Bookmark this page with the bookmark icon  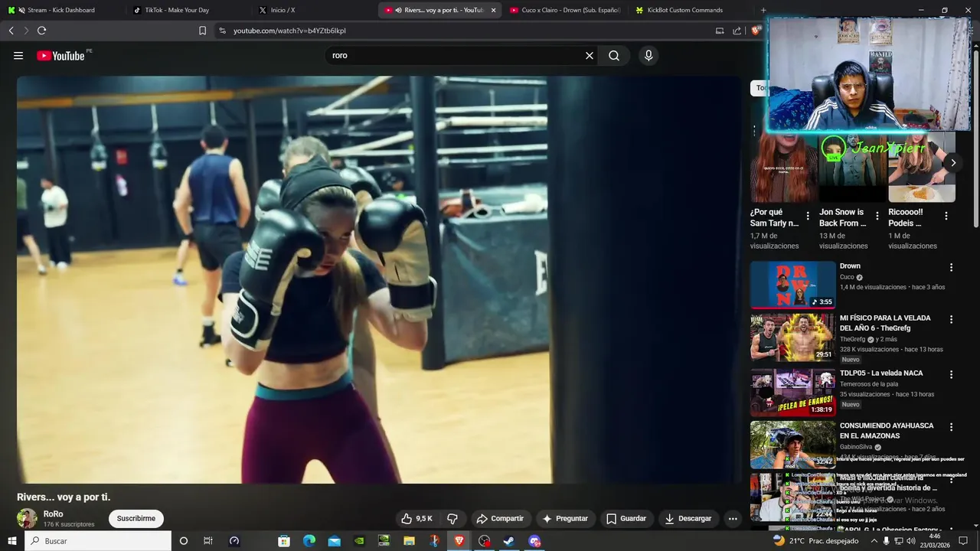pos(202,31)
